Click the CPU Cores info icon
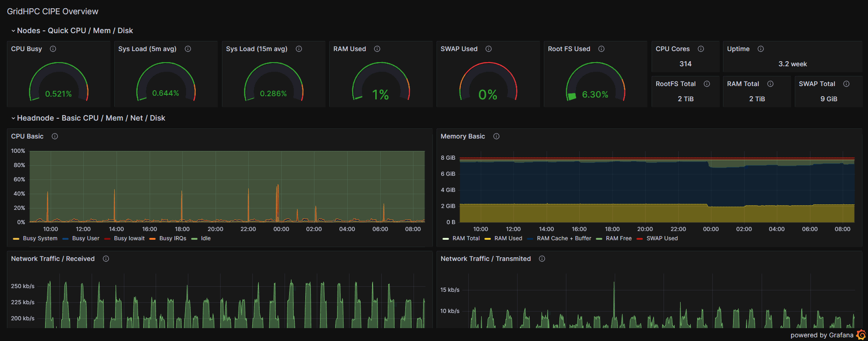This screenshot has width=868, height=341. (x=701, y=49)
